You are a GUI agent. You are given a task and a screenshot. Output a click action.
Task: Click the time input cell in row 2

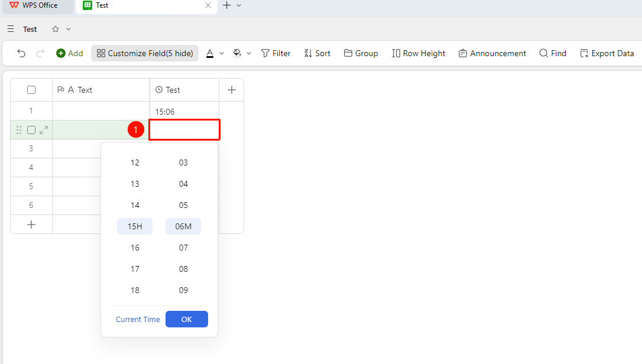184,130
